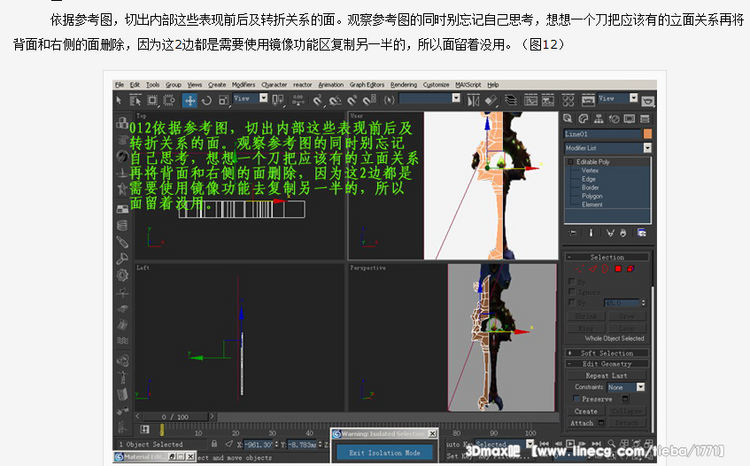The image size is (750, 466).
Task: Select the Element sub-object selection icon
Action: (631, 269)
